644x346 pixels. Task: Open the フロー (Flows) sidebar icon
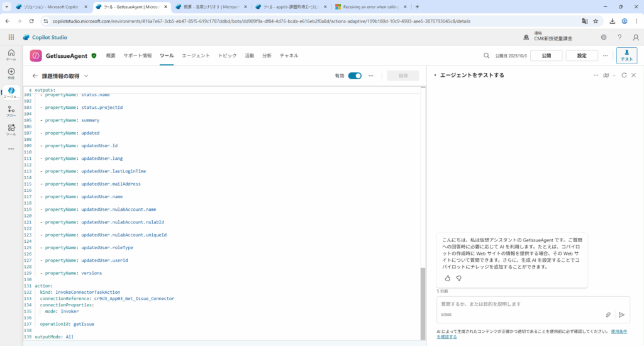point(11,111)
